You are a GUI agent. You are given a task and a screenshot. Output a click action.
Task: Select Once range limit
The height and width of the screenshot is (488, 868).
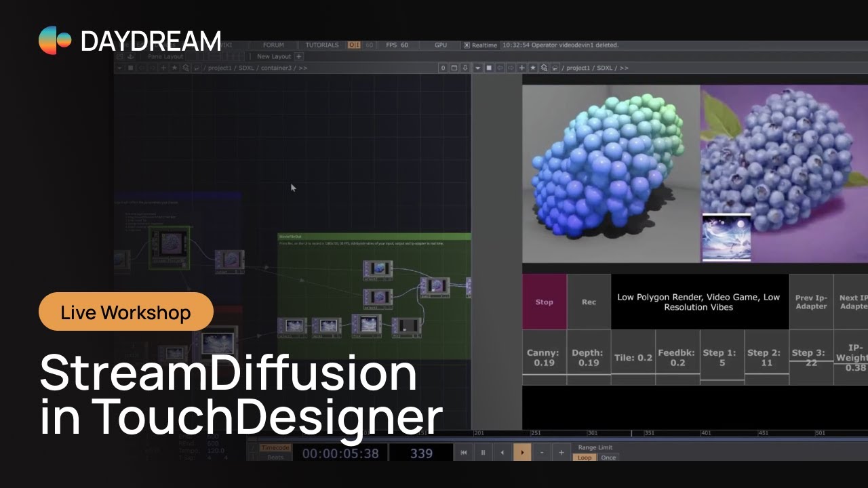coord(608,457)
